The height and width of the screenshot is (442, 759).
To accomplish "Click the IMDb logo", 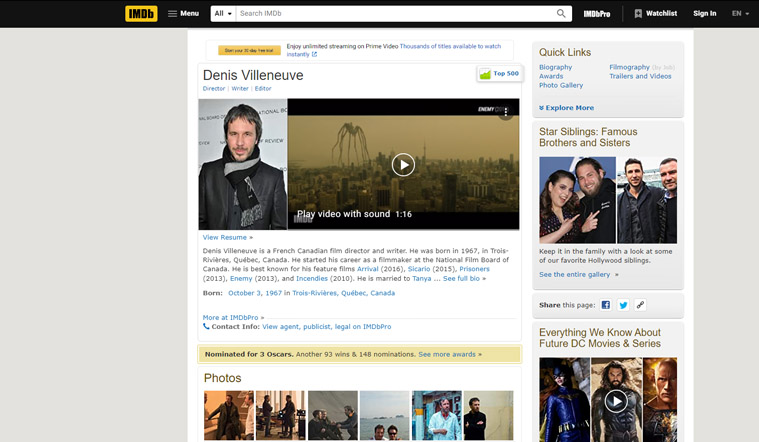I will (x=141, y=14).
